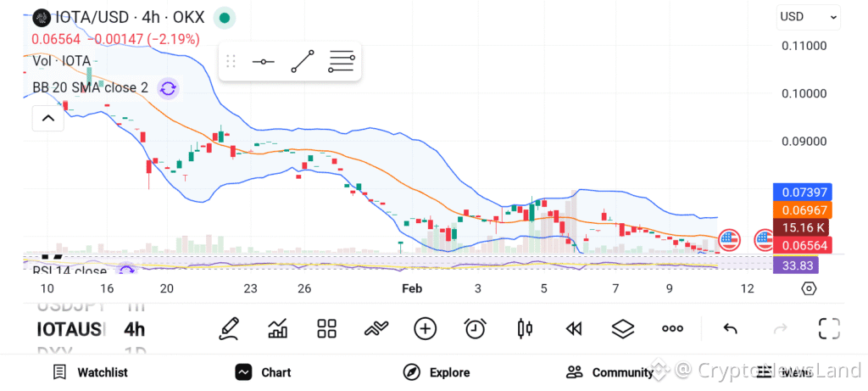Toggle the green live market status dot

click(224, 18)
